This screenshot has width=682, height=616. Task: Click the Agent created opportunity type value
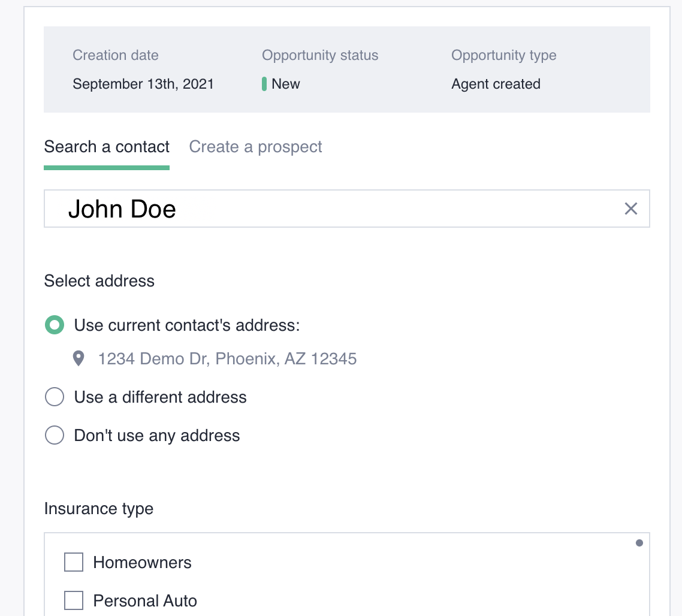(496, 84)
